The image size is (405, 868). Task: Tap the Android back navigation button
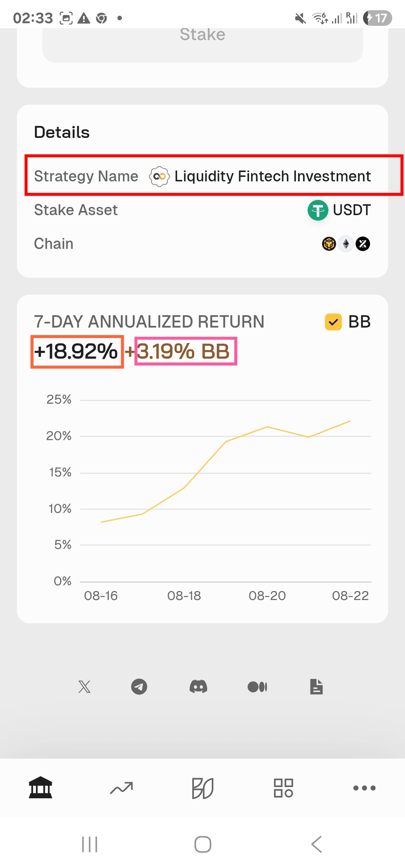click(x=316, y=844)
